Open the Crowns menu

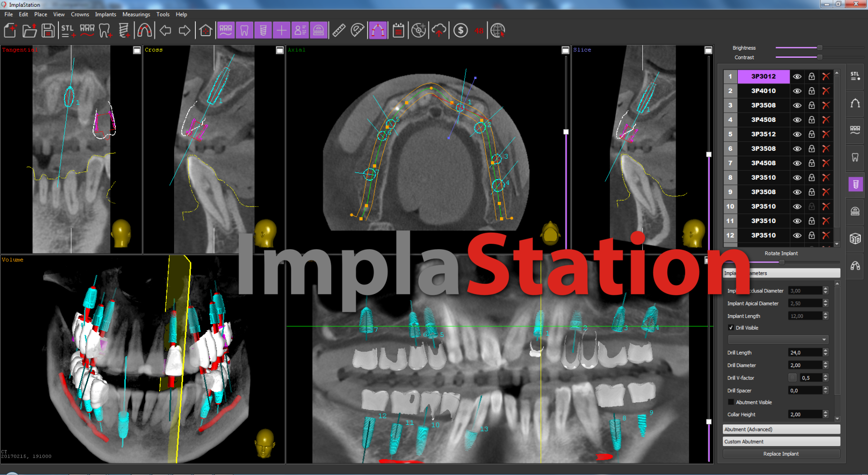point(80,14)
